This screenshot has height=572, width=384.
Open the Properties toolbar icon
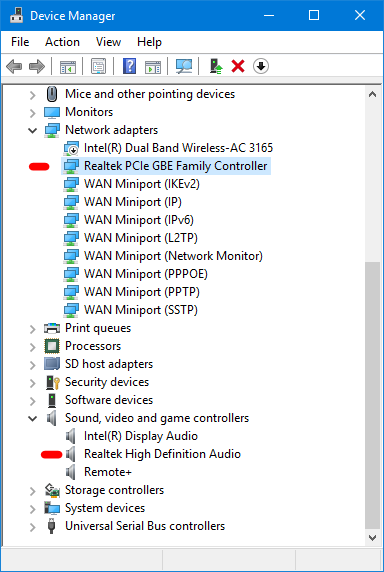98,67
